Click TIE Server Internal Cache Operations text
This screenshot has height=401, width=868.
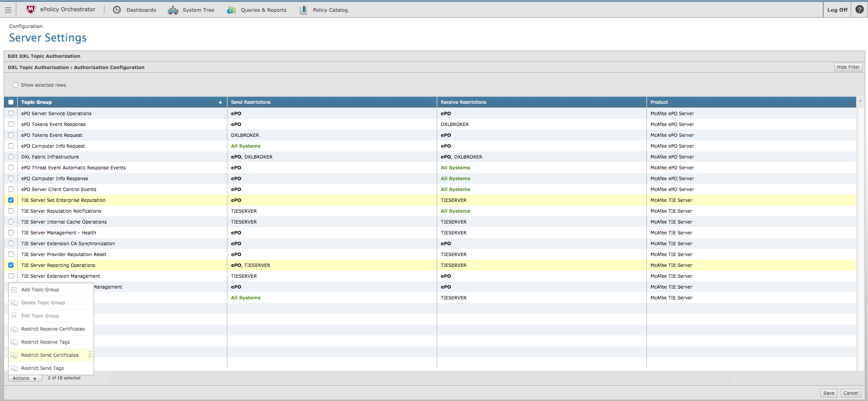pyautogui.click(x=64, y=222)
